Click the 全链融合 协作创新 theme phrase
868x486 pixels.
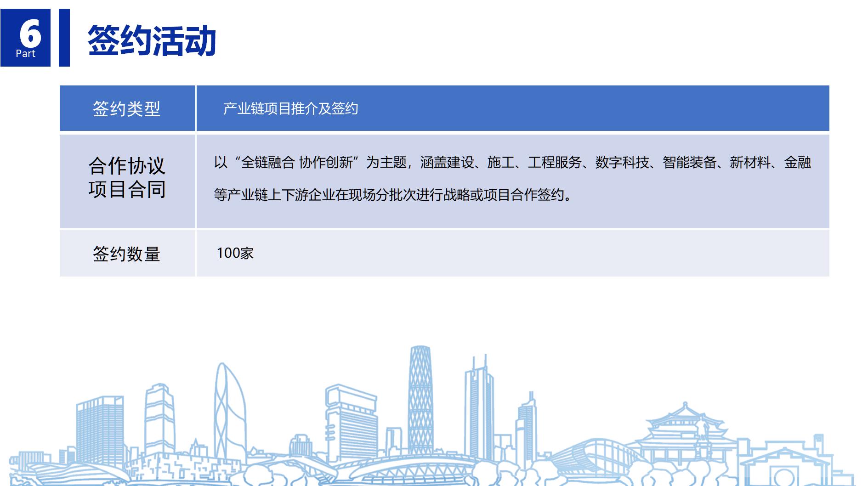pyautogui.click(x=297, y=162)
